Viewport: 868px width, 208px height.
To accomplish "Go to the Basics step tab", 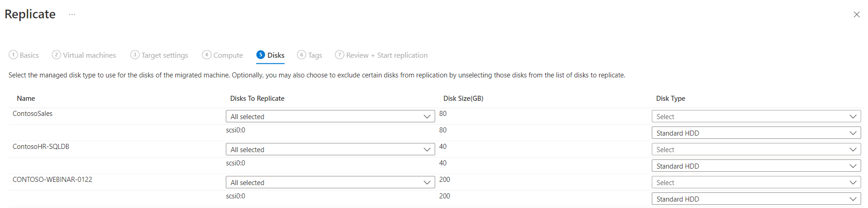I will [24, 55].
